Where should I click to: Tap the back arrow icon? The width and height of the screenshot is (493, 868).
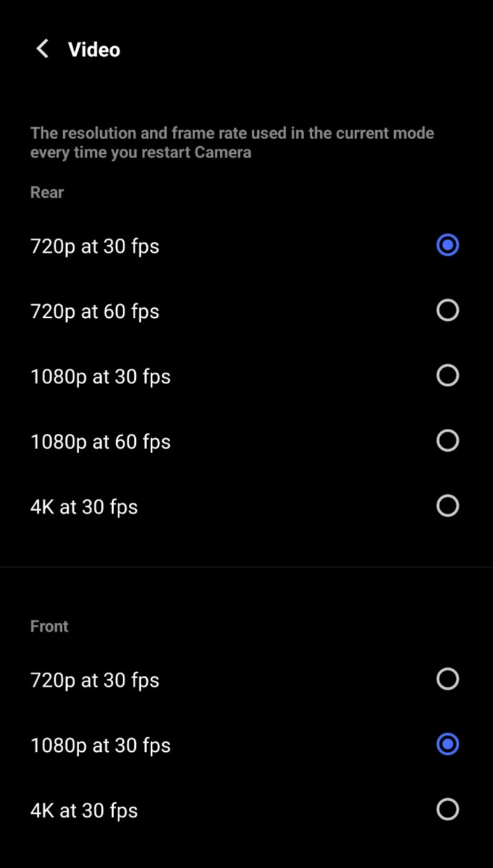pyautogui.click(x=43, y=49)
